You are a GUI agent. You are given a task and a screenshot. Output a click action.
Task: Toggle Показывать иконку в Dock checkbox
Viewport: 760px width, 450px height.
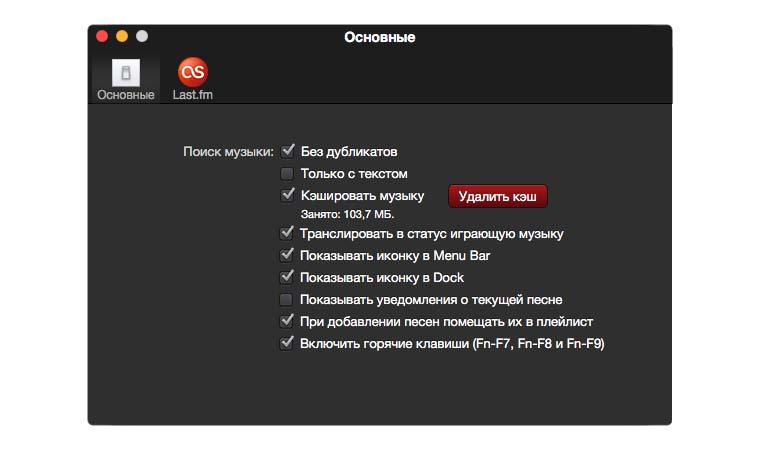[286, 277]
